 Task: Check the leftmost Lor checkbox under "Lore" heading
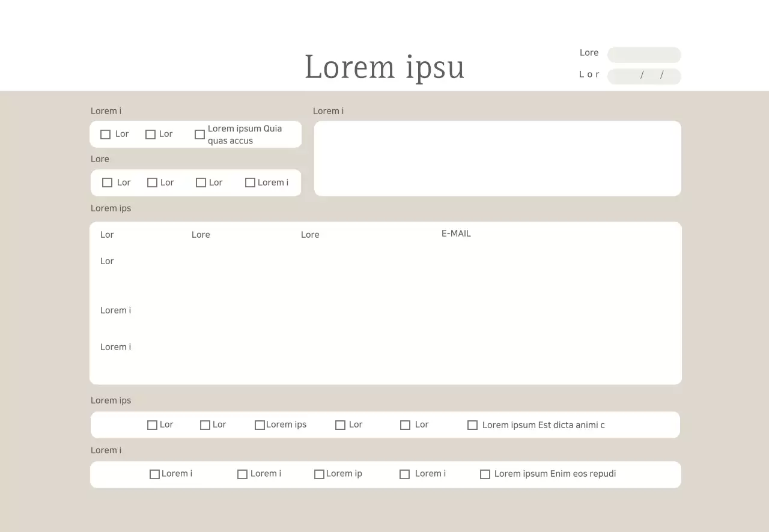click(x=108, y=183)
